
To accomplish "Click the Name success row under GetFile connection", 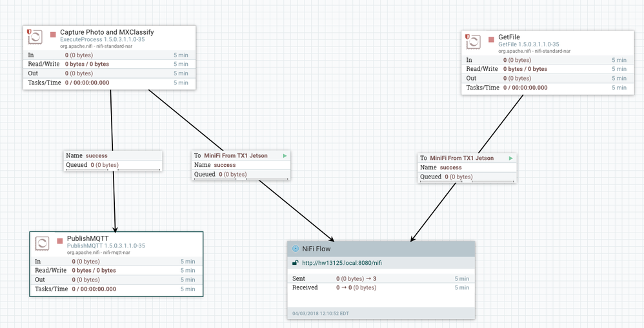I will click(x=467, y=168).
